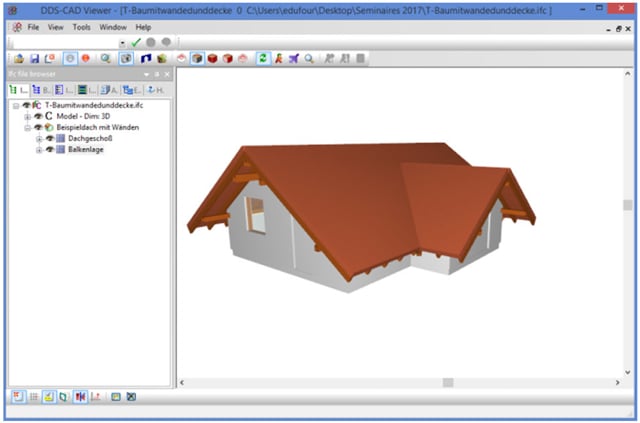Click the 3D view scroll down arrow
Image resolution: width=640 pixels, height=423 pixels.
[628, 372]
